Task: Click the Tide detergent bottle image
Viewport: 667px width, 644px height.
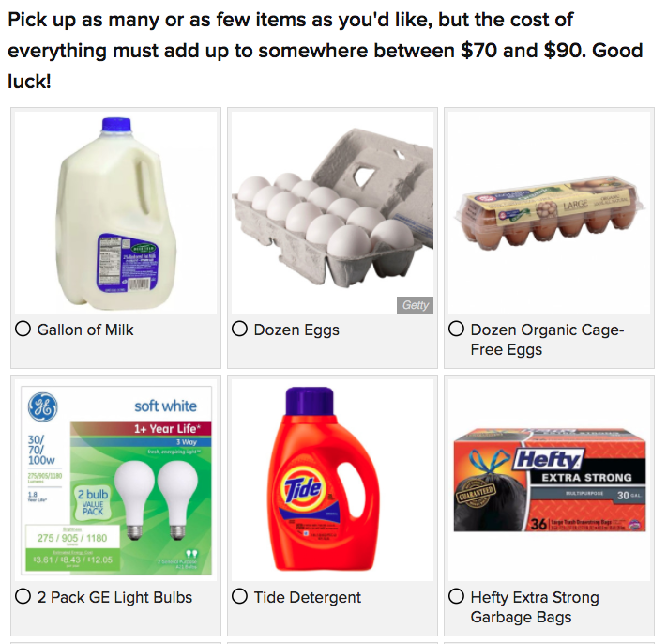Action: click(x=331, y=480)
